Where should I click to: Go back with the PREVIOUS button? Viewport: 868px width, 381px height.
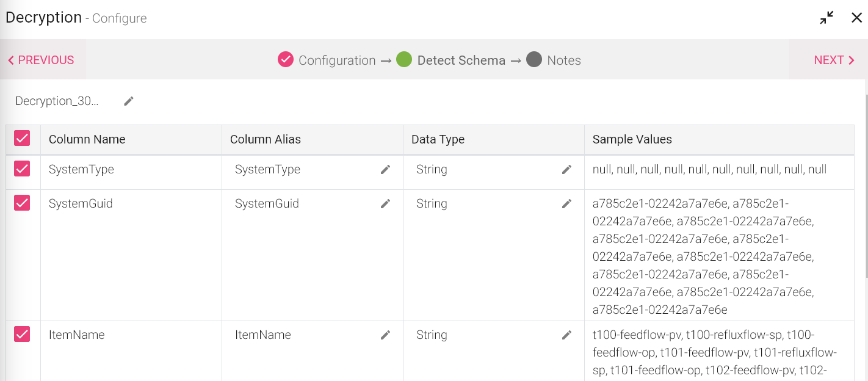41,60
